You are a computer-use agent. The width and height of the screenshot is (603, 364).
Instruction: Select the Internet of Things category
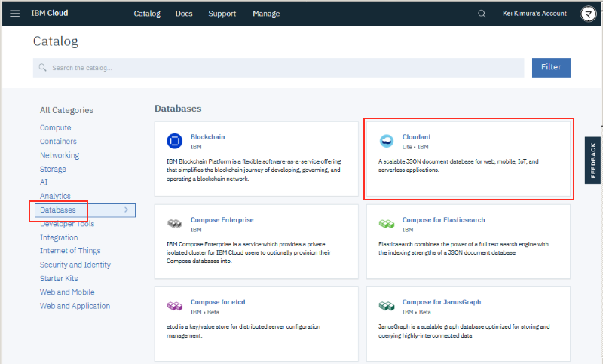[x=70, y=251]
